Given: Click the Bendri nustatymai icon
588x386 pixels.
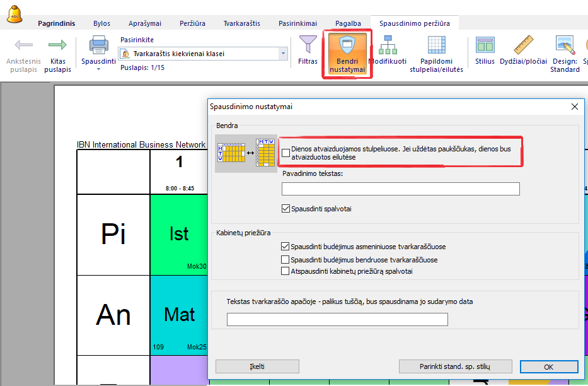Looking at the screenshot, I should coord(347,45).
